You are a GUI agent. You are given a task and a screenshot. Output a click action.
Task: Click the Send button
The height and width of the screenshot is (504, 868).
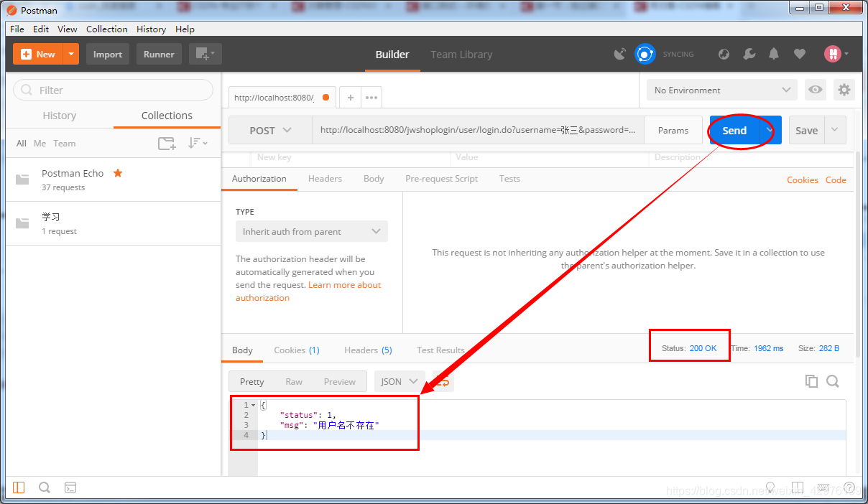tap(734, 130)
